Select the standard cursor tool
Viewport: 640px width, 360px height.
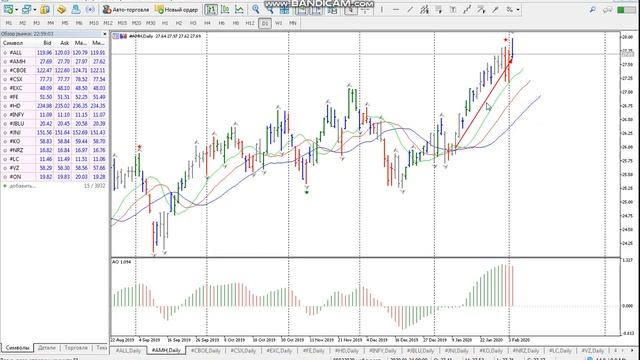tap(351, 9)
